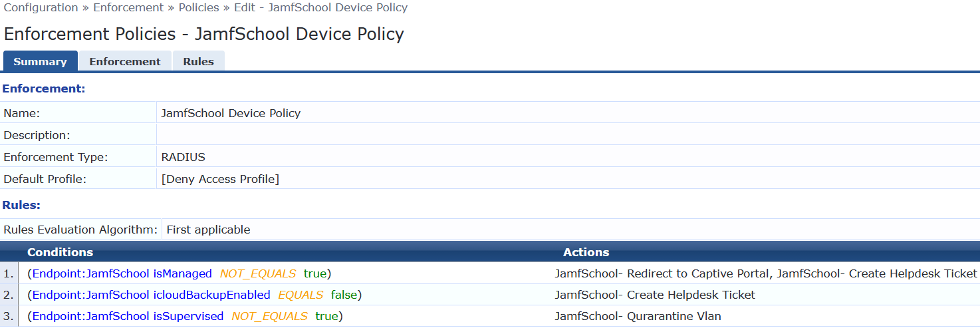The width and height of the screenshot is (980, 336).
Task: Select the rule 3 isSupervised condition
Action: pos(185,316)
